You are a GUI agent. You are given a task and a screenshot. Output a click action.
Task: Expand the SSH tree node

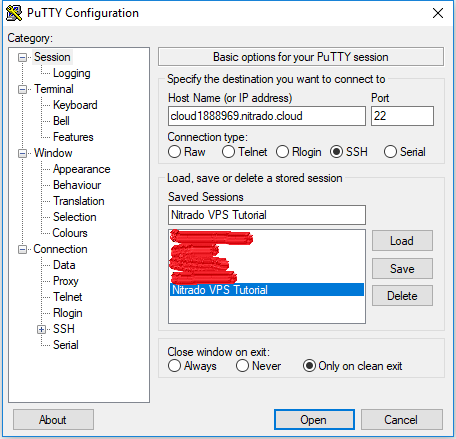[x=41, y=330]
